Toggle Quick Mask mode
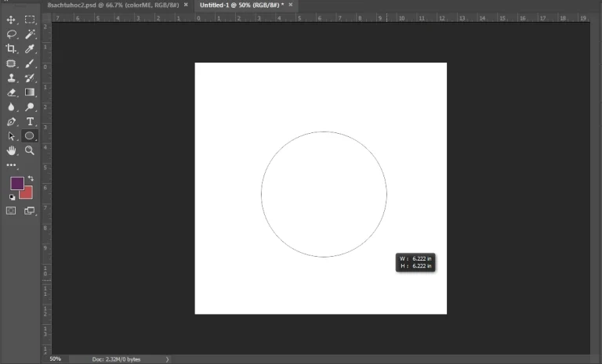This screenshot has height=364, width=602. (x=11, y=211)
